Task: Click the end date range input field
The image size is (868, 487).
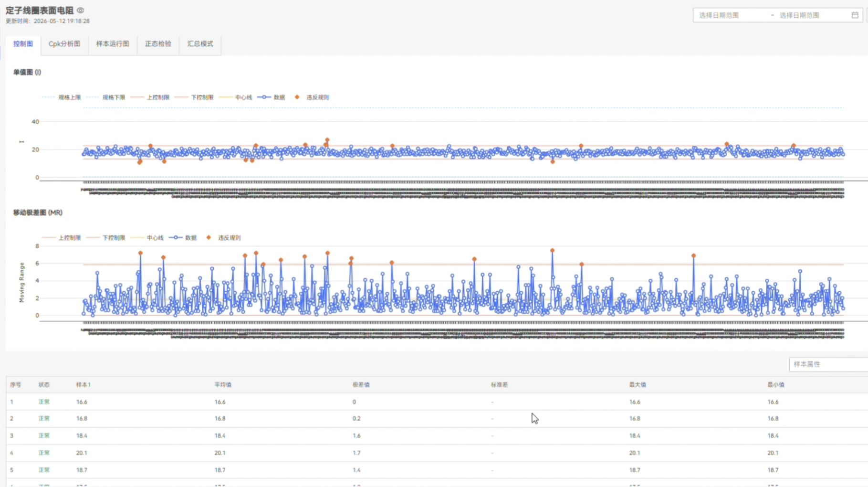Action: (x=811, y=15)
